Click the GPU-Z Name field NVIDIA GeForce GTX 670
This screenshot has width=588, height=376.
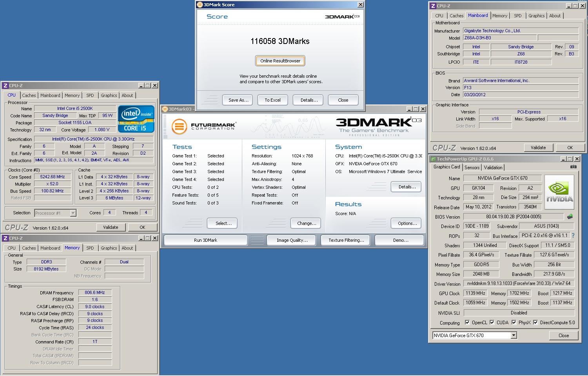[x=503, y=178]
